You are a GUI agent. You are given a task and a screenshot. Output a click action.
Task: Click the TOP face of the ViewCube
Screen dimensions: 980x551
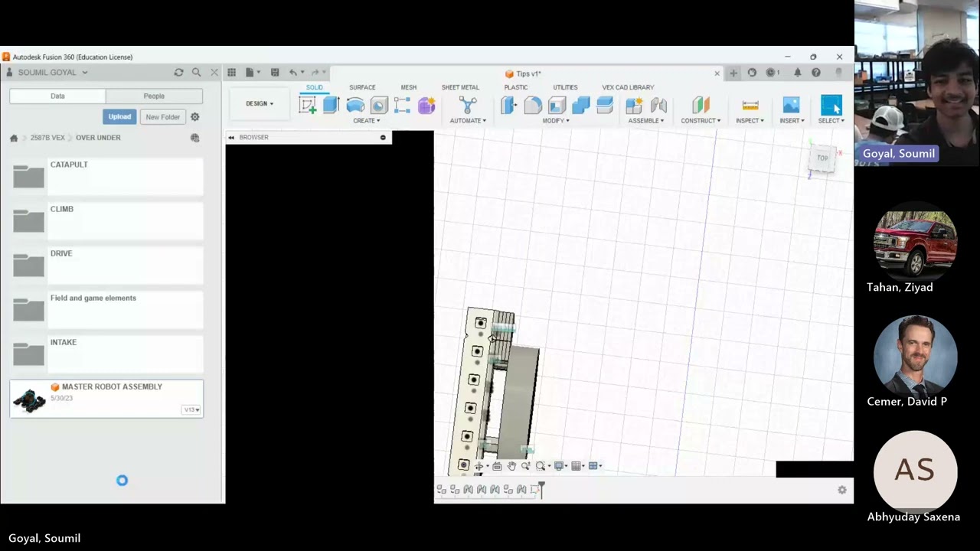coord(822,158)
